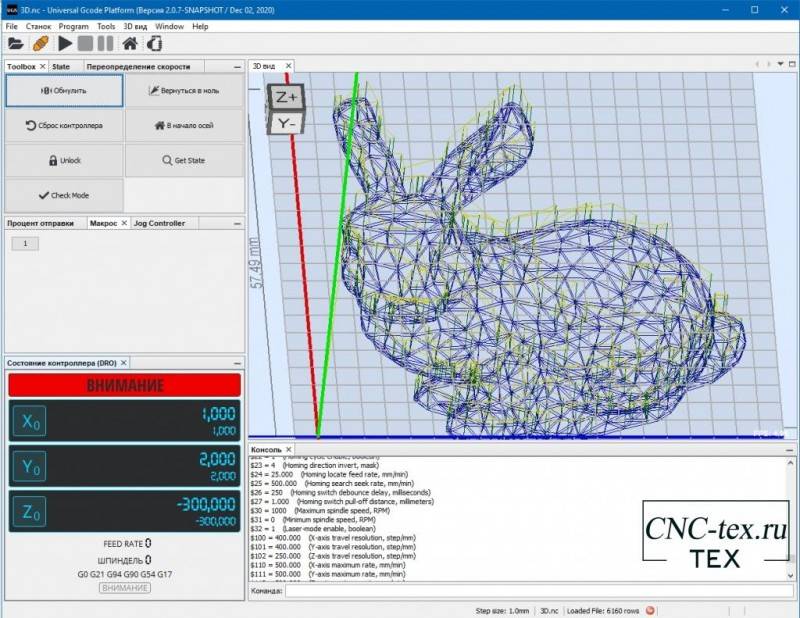Close the 3D вид tab
This screenshot has width=800, height=618.
pyautogui.click(x=288, y=66)
